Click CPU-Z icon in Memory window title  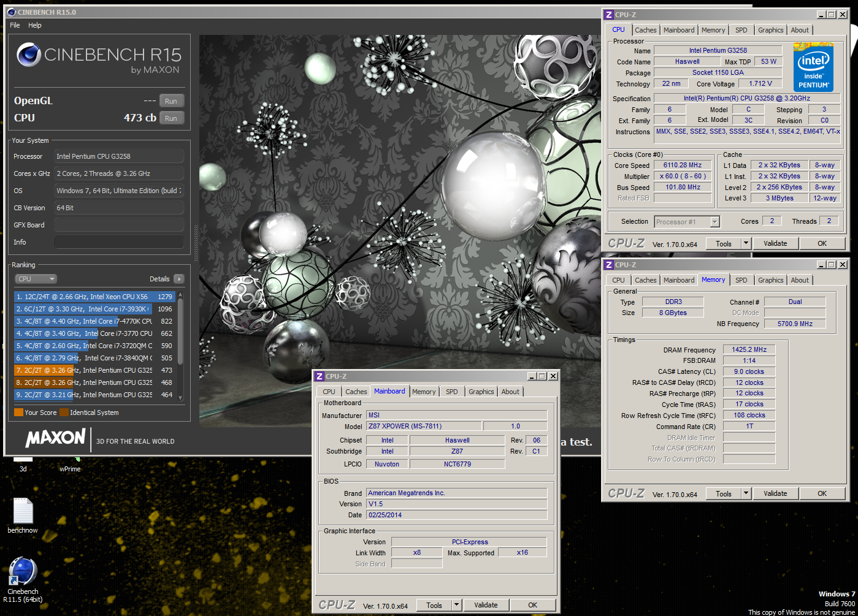[609, 265]
